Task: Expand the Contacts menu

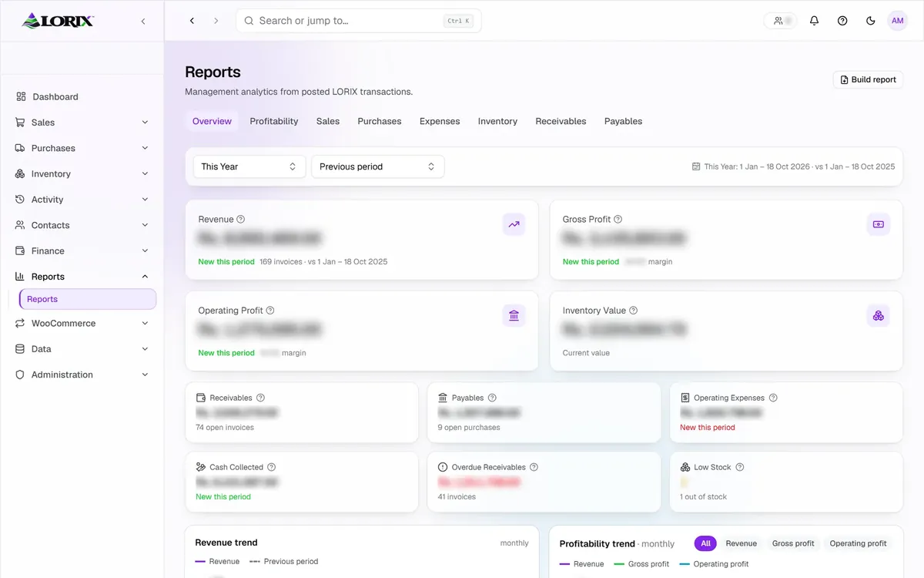Action: click(82, 225)
